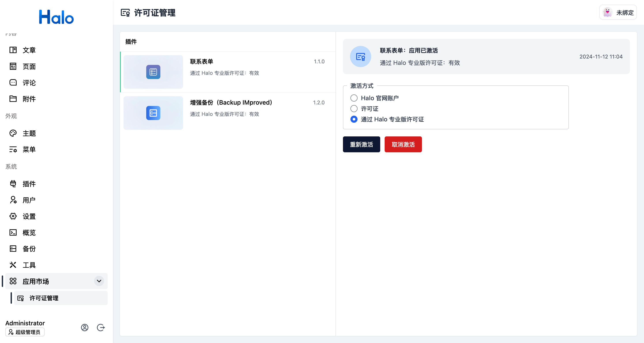Go to 页面 menu item

pyautogui.click(x=56, y=66)
